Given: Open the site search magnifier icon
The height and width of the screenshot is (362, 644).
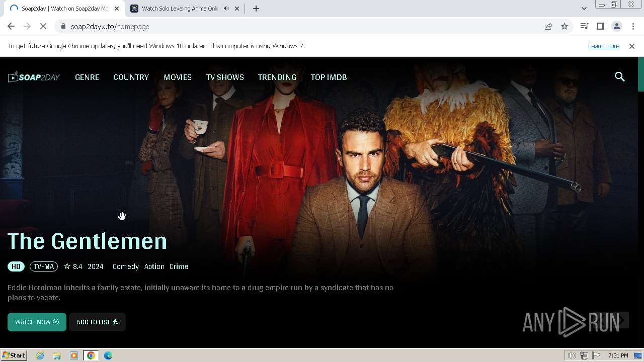Looking at the screenshot, I should coord(620,77).
